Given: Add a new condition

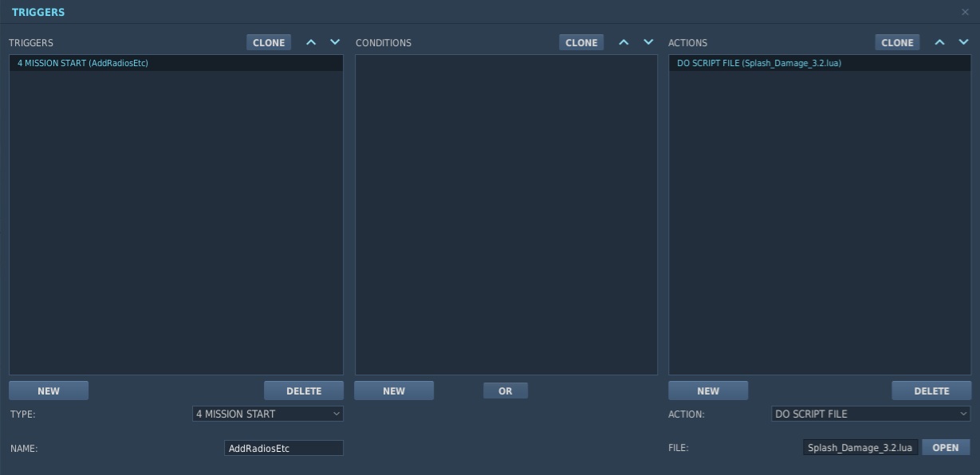Looking at the screenshot, I should coord(394,391).
